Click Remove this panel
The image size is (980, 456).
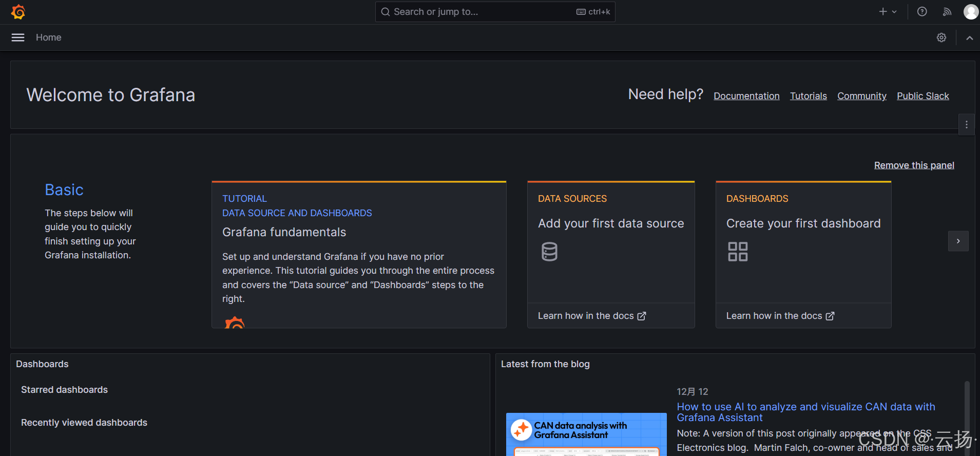tap(914, 165)
